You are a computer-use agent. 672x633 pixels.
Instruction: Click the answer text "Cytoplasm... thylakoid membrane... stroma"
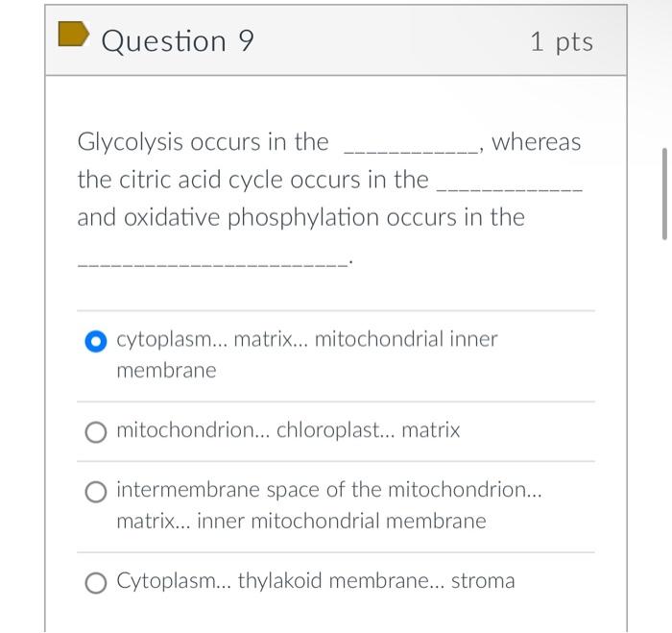[315, 581]
